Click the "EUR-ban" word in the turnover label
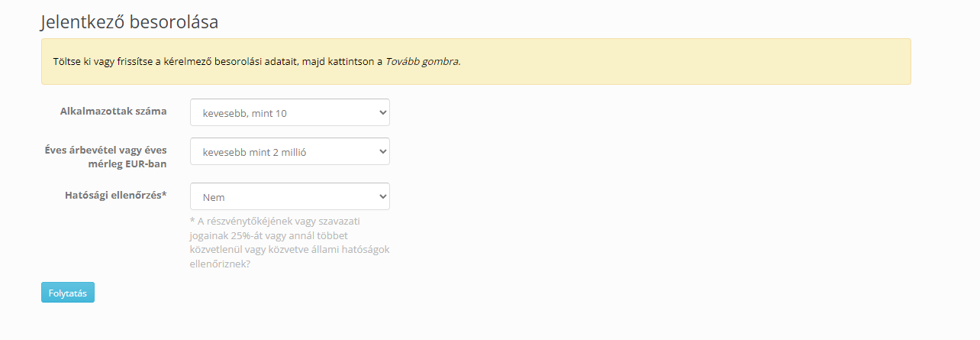Viewport: 980px width, 340px height. point(147,164)
